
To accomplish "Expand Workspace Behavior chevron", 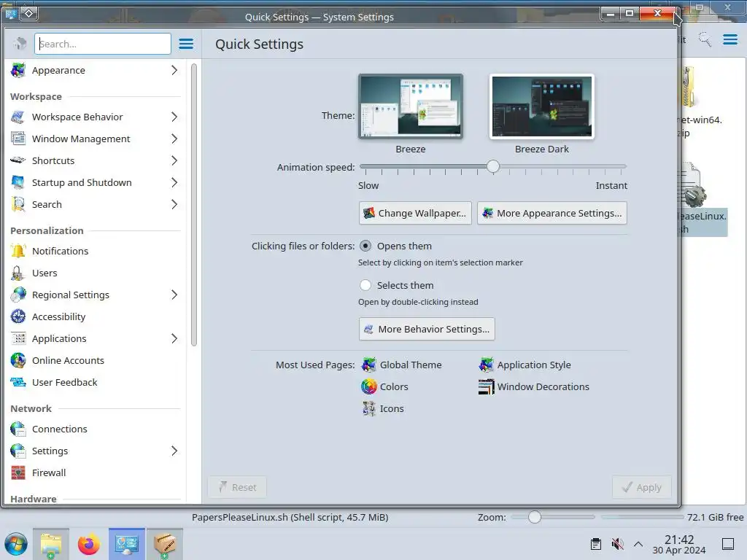I will click(x=174, y=117).
